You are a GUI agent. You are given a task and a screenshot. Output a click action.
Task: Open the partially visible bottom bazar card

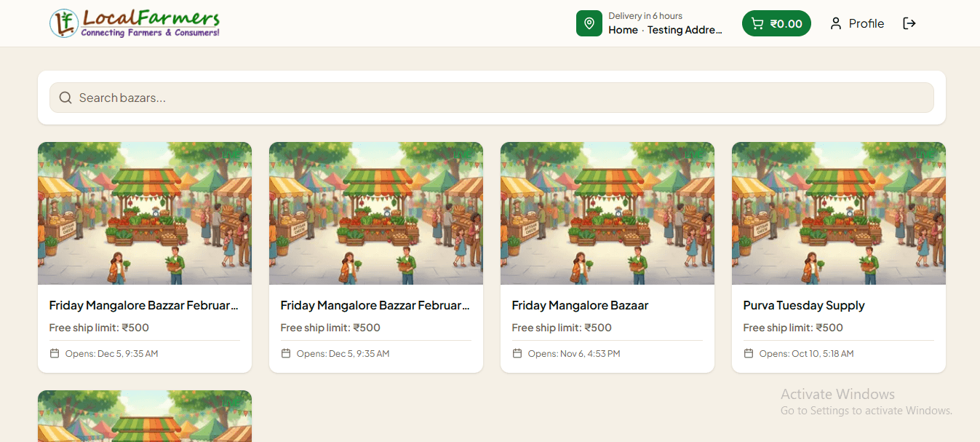coord(145,416)
